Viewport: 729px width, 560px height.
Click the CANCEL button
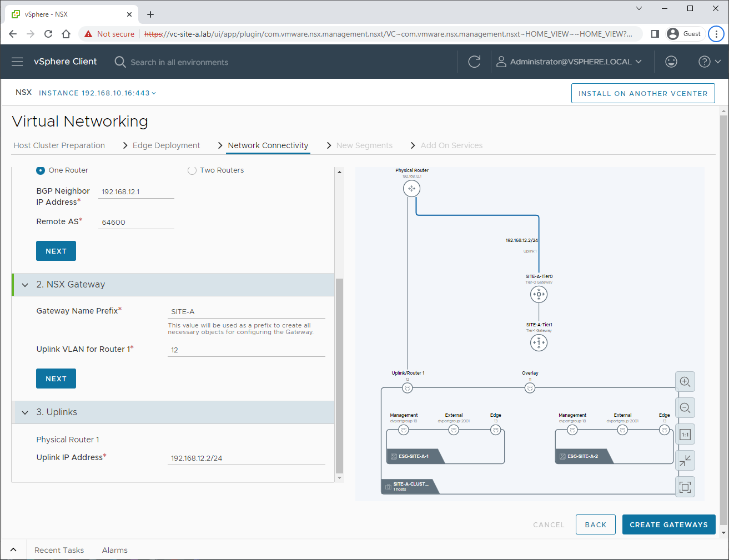pos(549,524)
